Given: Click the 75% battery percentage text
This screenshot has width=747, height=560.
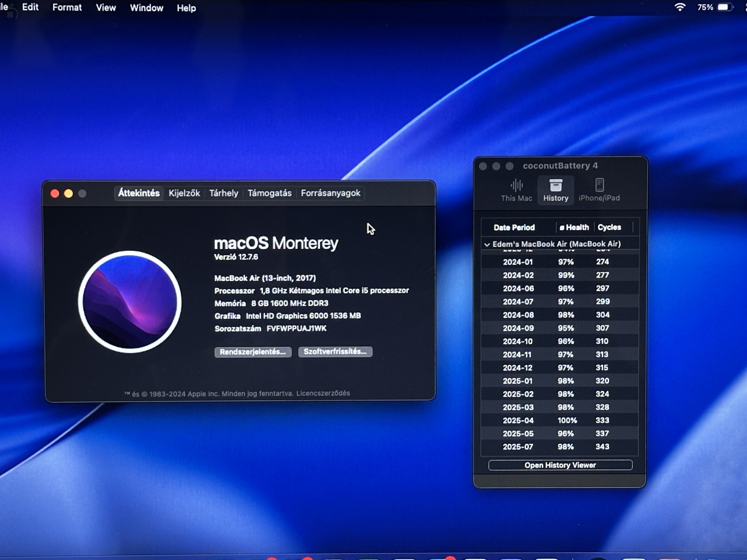Looking at the screenshot, I should pos(705,7).
